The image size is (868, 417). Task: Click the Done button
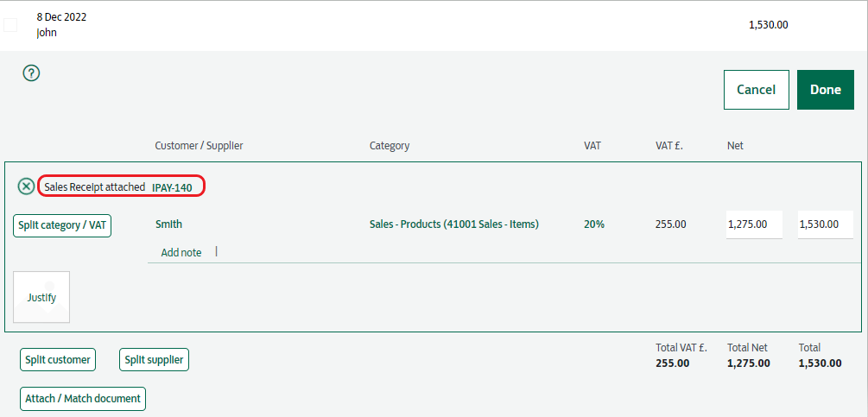826,90
